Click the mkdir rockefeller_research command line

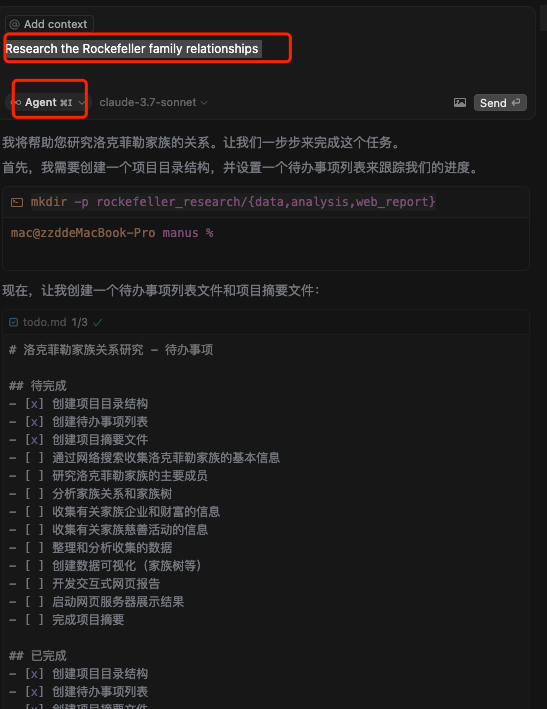coord(233,202)
